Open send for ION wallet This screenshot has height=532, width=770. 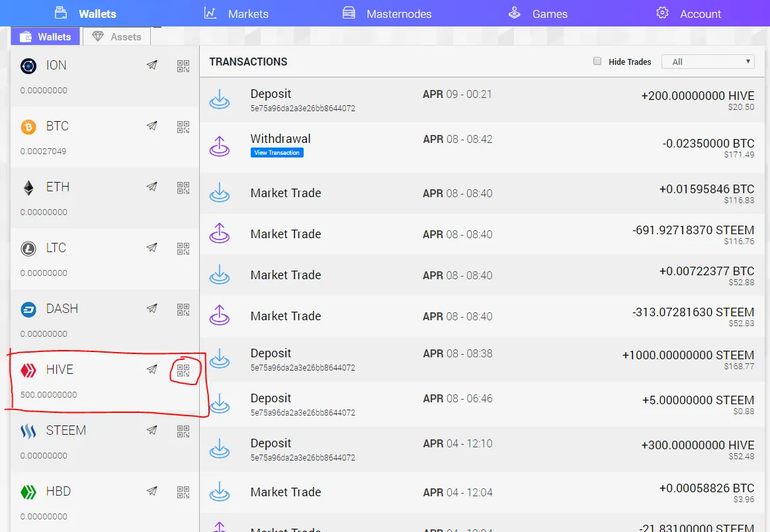coord(151,65)
